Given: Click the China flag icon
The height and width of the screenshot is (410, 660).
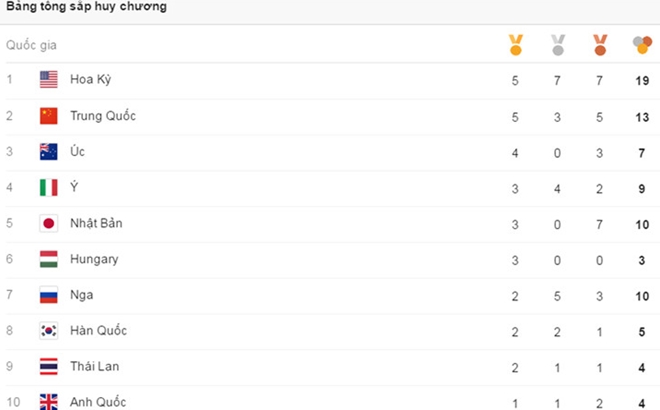Looking at the screenshot, I should click(49, 116).
